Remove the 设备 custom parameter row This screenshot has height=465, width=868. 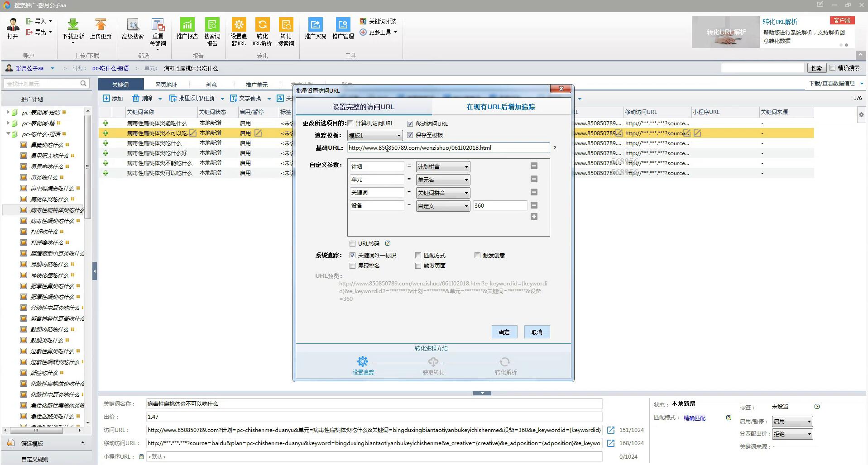(x=534, y=205)
